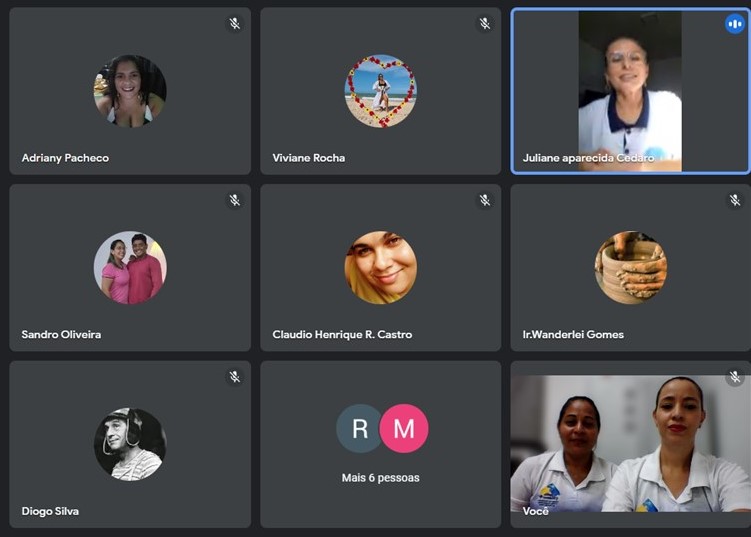The width and height of the screenshot is (751, 537).
Task: Select Juliane aparecida Cedaro's live video feed
Action: (x=630, y=91)
